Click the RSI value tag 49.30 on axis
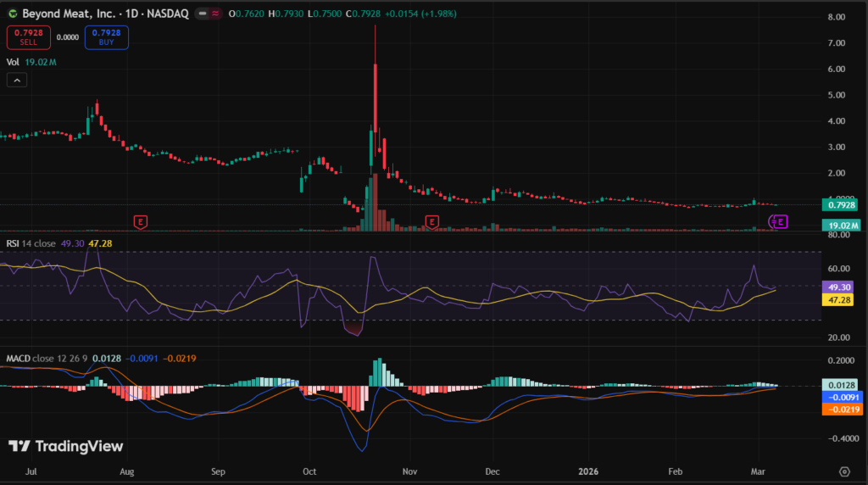868x485 pixels. point(839,288)
